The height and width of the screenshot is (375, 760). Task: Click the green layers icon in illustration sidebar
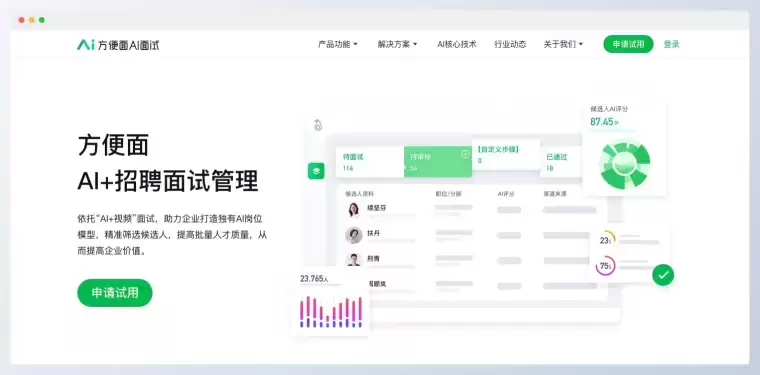point(316,171)
